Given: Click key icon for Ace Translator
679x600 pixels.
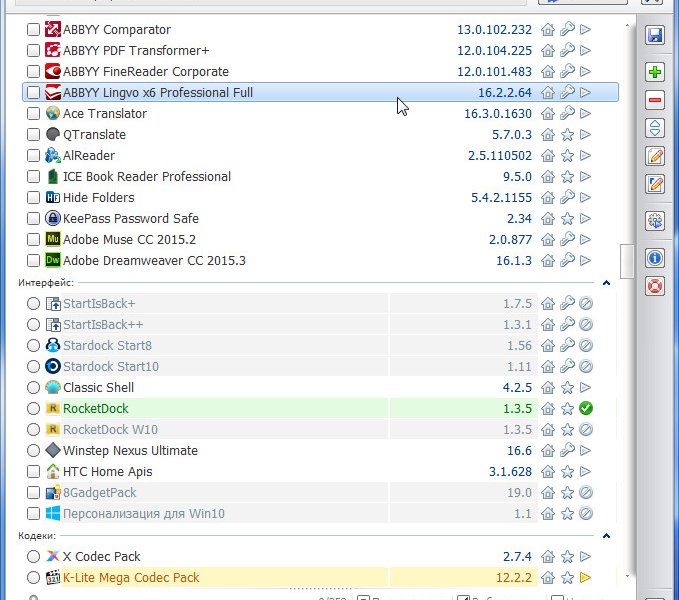Looking at the screenshot, I should (x=567, y=113).
